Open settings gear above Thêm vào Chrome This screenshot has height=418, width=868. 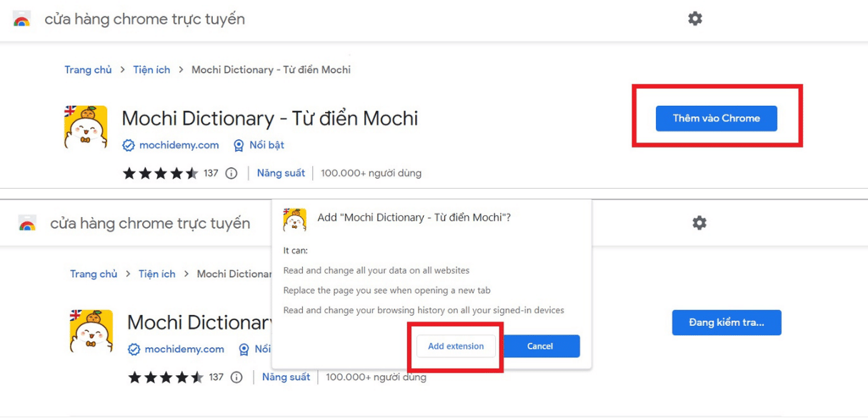(695, 19)
